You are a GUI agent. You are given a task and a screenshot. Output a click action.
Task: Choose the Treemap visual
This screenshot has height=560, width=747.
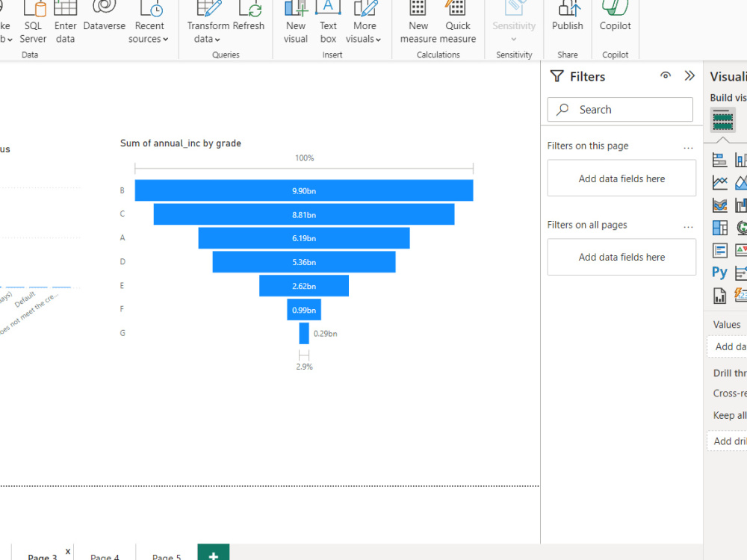(719, 228)
